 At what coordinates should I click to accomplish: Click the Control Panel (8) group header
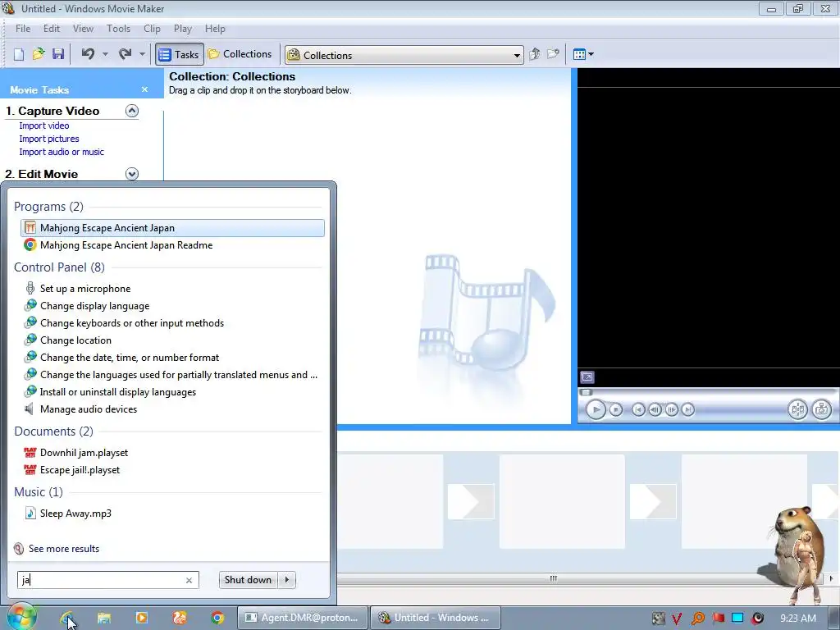(59, 267)
